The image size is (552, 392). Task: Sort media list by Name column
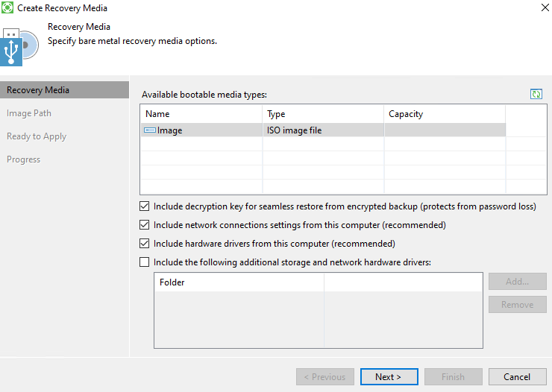pos(201,114)
